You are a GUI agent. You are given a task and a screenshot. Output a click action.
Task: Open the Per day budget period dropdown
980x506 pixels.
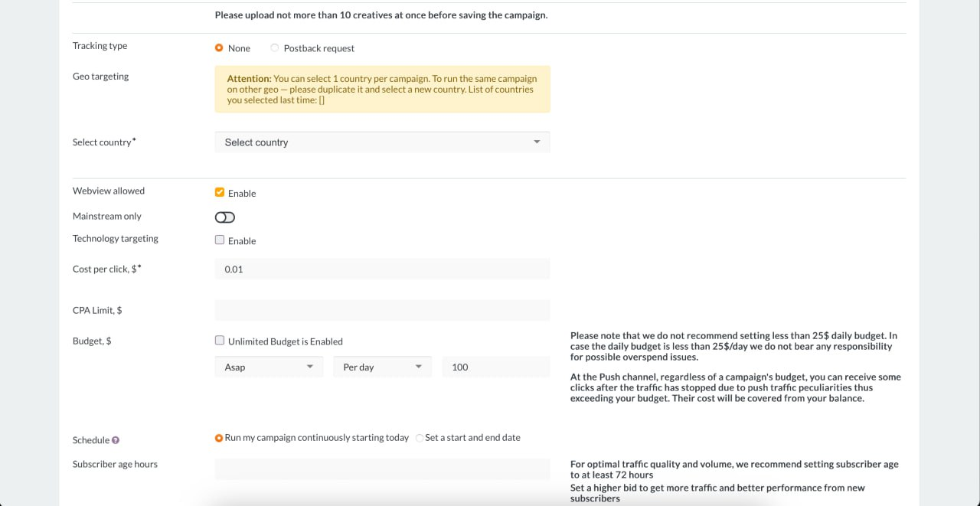381,367
